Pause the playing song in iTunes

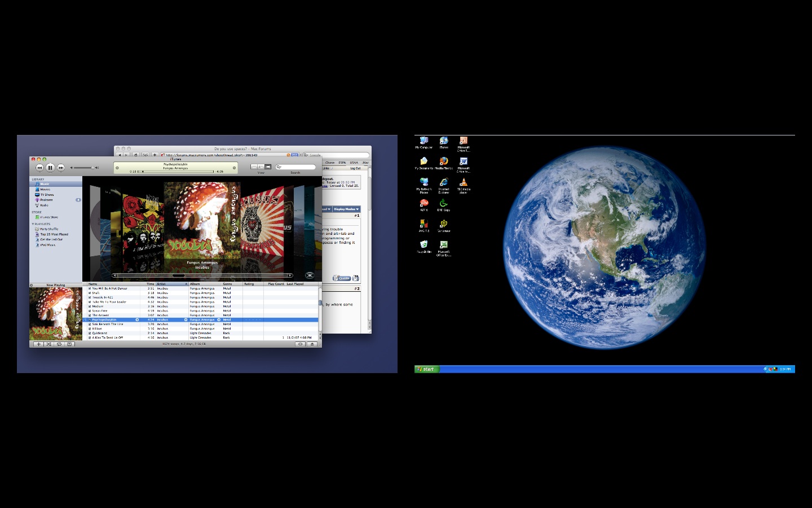pos(50,168)
